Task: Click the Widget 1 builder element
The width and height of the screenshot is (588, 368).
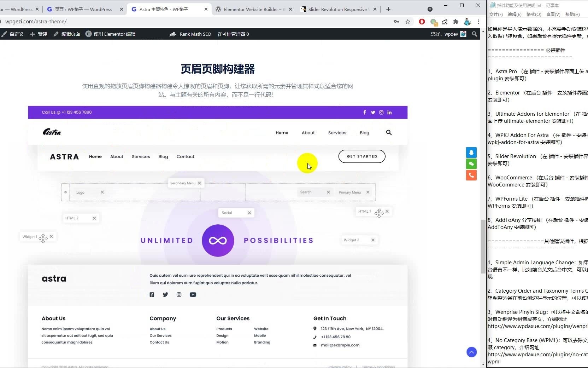Action: 37,237
